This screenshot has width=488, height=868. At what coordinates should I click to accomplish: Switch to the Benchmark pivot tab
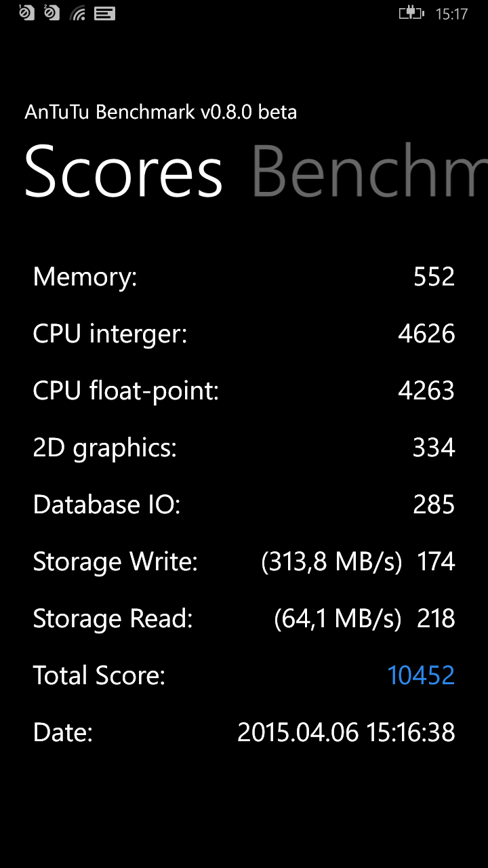point(369,171)
